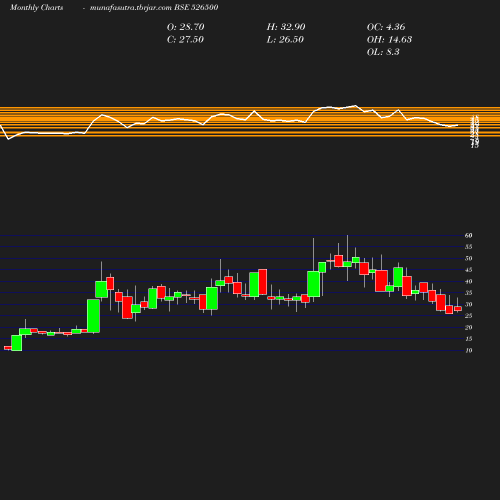Click the price axis label 20

(x=469, y=328)
